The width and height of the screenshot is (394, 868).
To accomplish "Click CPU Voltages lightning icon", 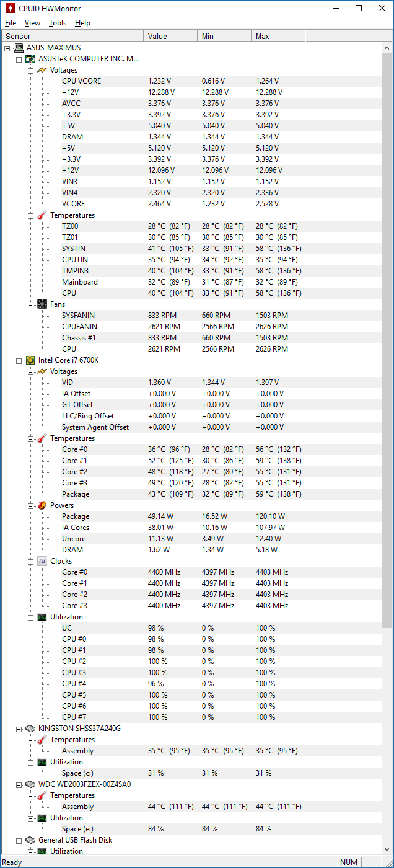I will pyautogui.click(x=42, y=371).
